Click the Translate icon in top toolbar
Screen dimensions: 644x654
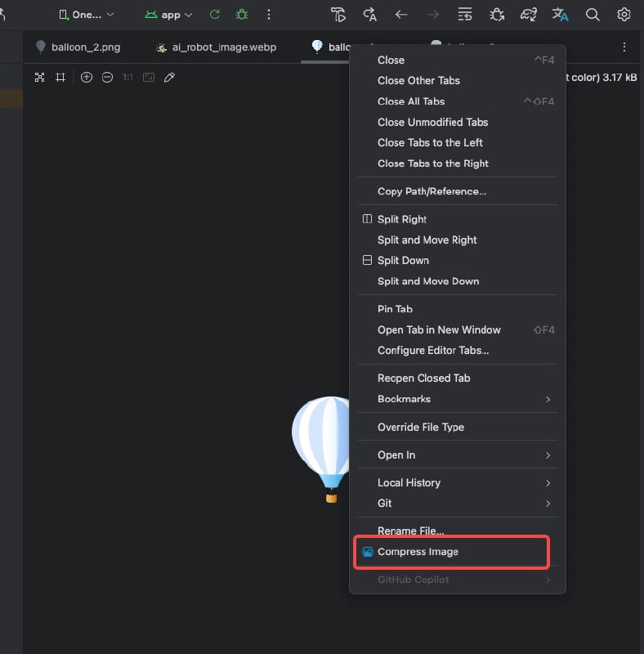coord(560,15)
